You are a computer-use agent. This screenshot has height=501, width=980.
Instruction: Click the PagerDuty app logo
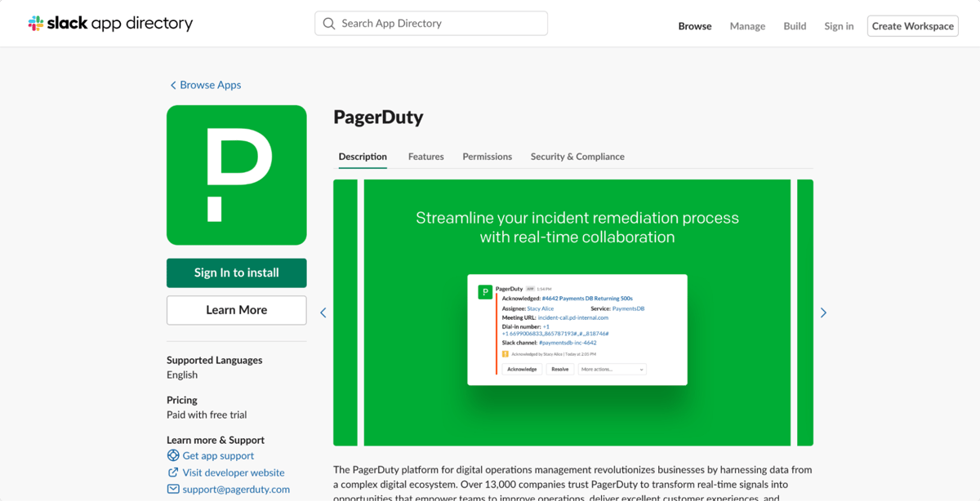tap(237, 175)
